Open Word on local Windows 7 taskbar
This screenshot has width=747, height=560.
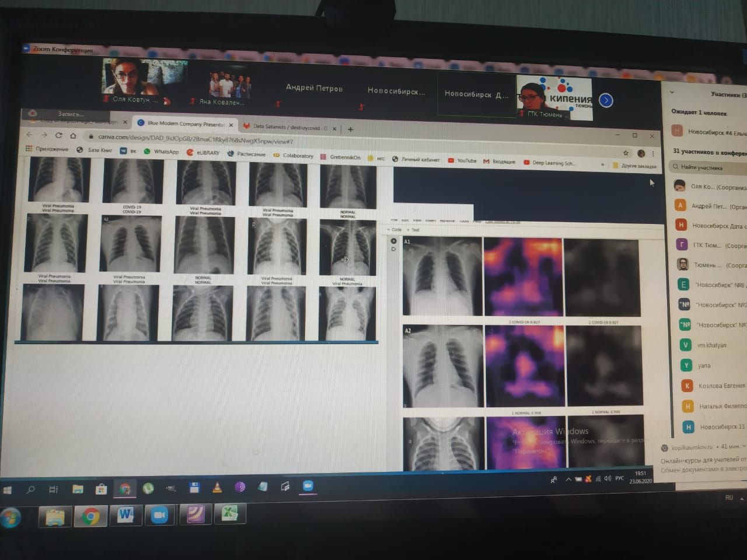(x=125, y=515)
